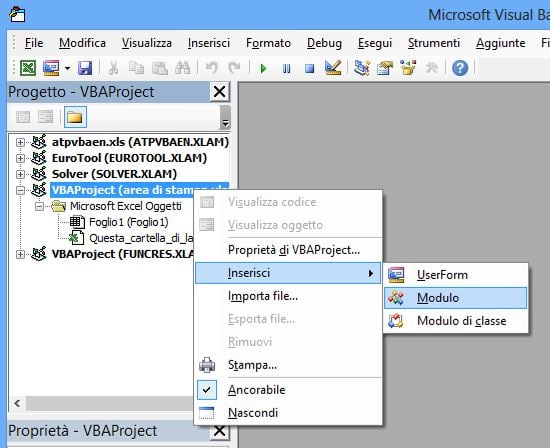Expand the EuroTool project node

pyautogui.click(x=20, y=158)
